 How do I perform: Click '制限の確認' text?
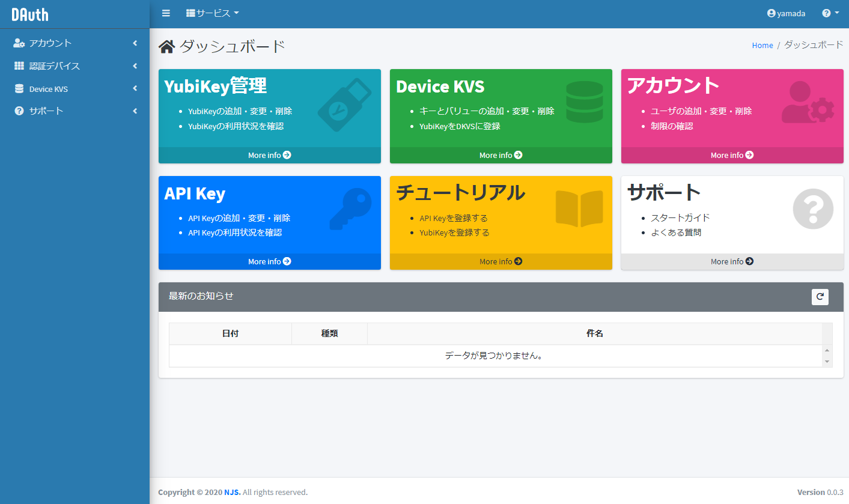point(672,126)
